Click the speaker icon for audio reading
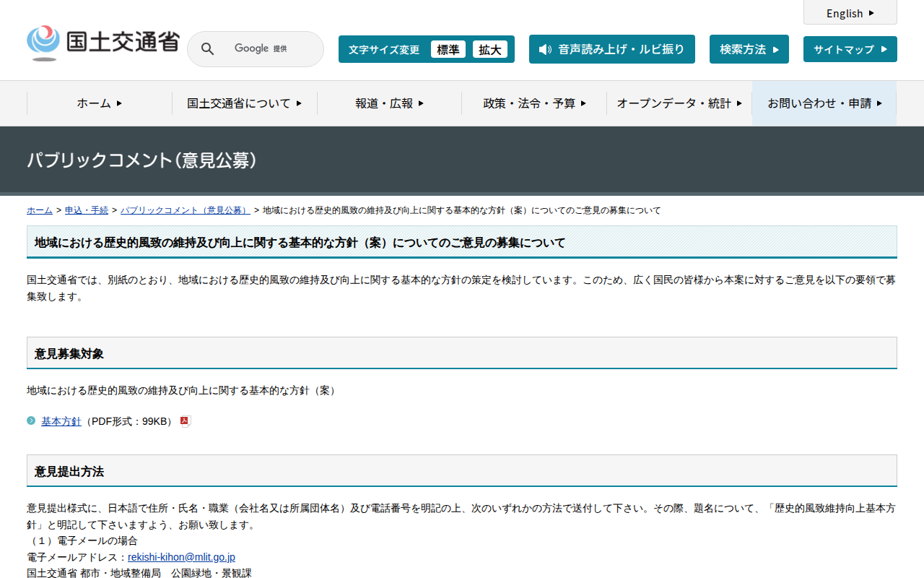924x578 pixels. [x=545, y=49]
